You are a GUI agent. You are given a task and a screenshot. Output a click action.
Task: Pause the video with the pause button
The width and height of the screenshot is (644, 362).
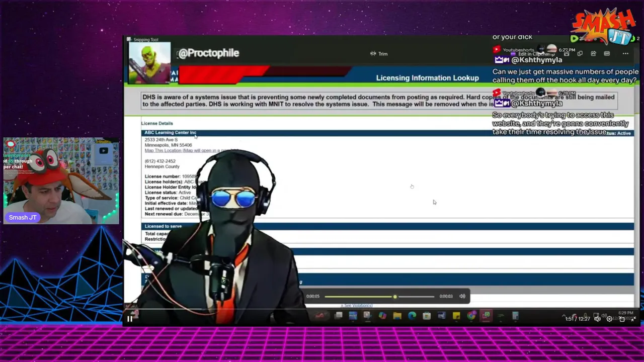(x=129, y=318)
